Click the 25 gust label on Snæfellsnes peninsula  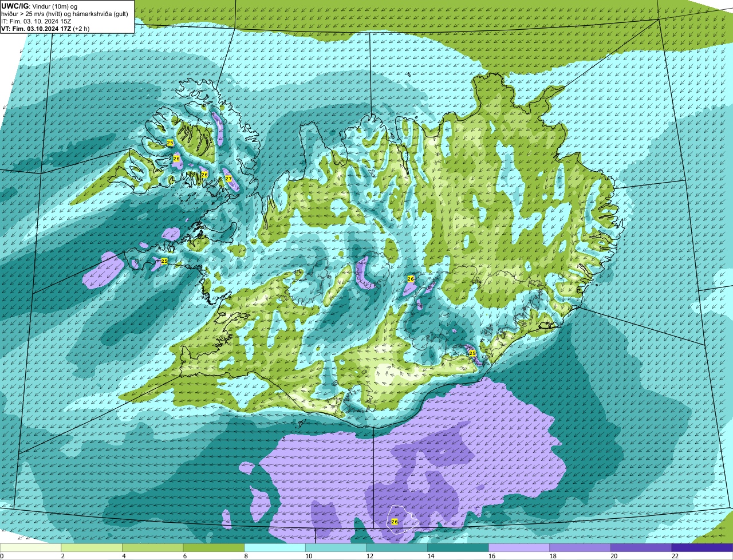[164, 261]
